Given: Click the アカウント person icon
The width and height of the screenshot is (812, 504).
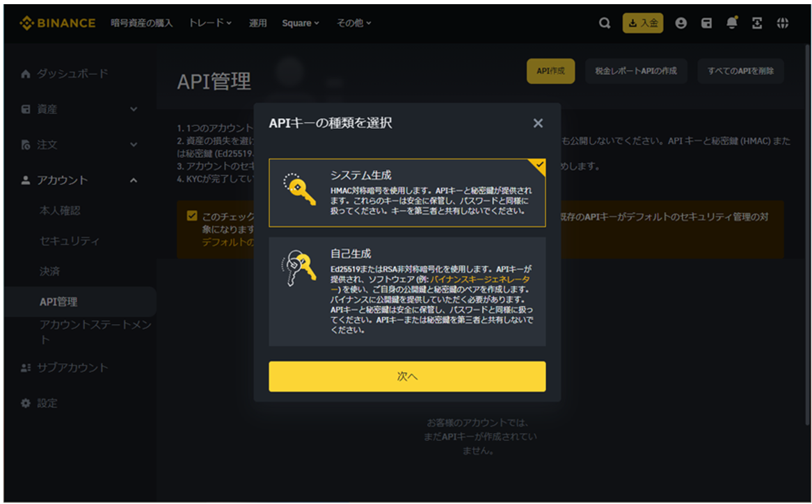Looking at the screenshot, I should pos(25,180).
